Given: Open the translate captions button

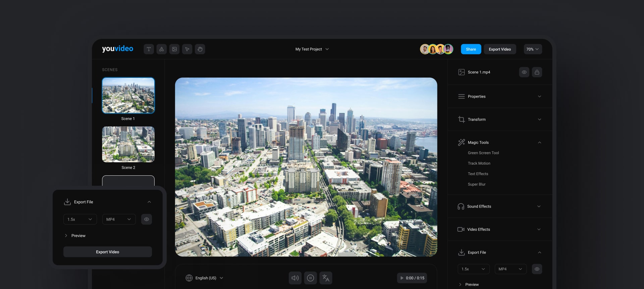Looking at the screenshot, I should click(326, 278).
